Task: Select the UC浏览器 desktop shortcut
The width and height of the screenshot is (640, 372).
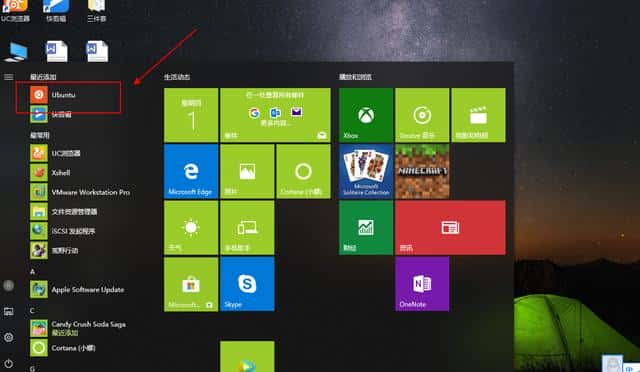Action: point(16,11)
